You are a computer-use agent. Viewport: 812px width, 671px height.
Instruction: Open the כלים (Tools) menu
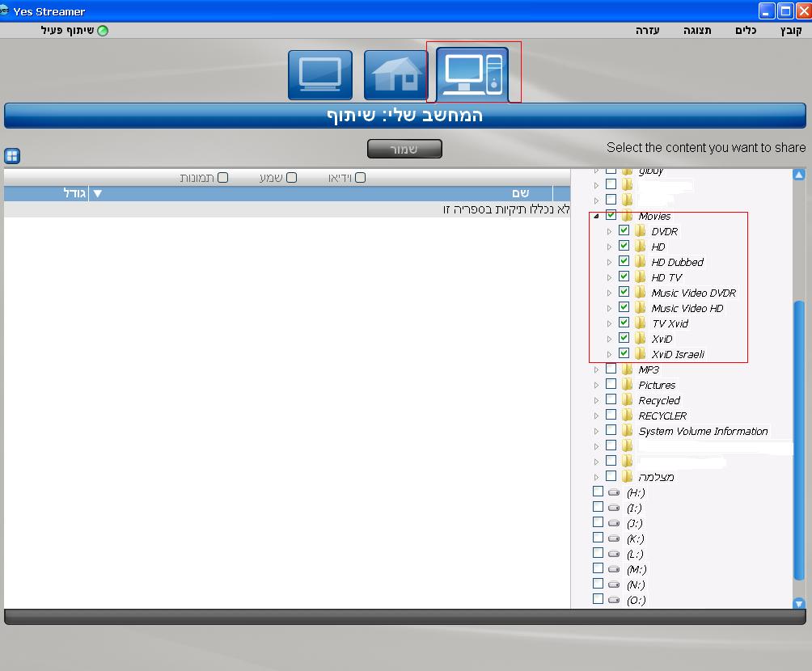tap(745, 31)
